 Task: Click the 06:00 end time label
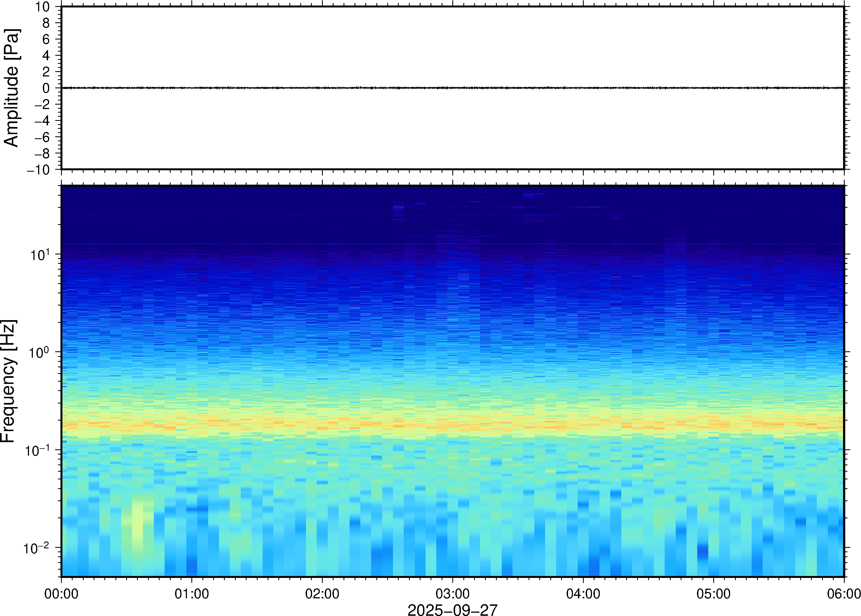tap(844, 594)
